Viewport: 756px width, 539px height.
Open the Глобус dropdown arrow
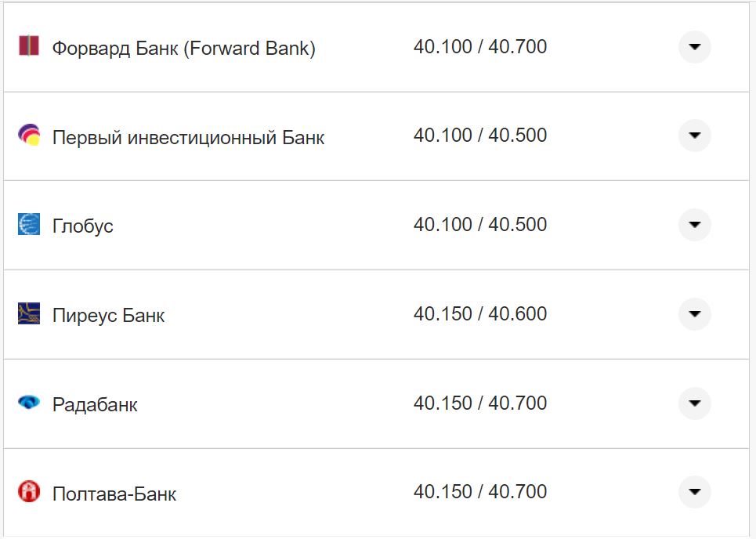click(x=694, y=225)
